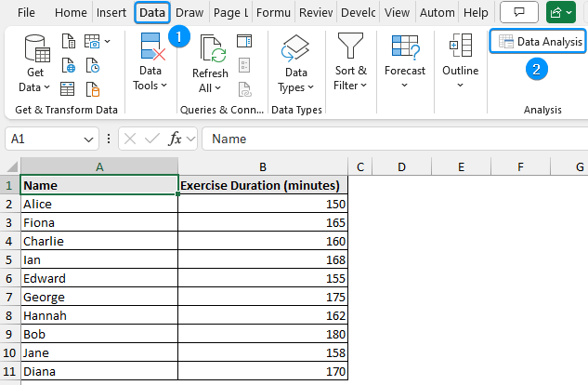Select the cell containing George

[x=99, y=297]
